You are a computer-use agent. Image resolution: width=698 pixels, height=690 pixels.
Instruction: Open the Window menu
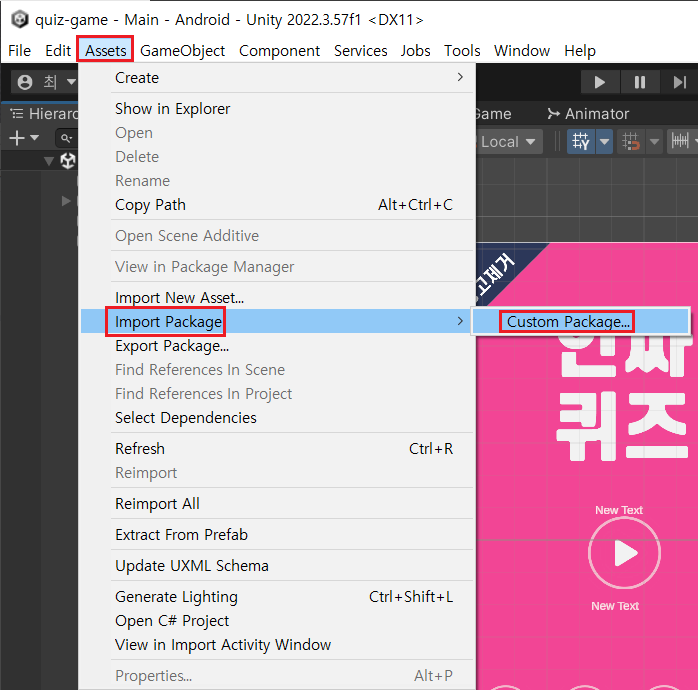pyautogui.click(x=522, y=51)
